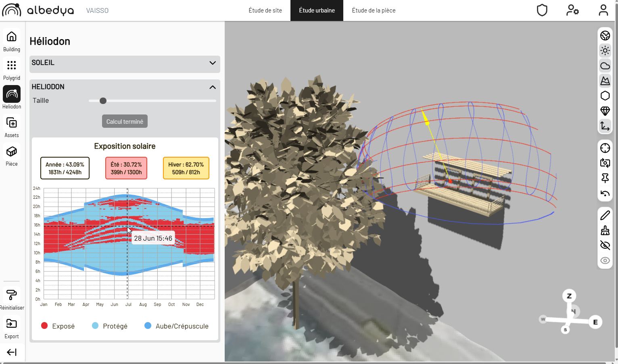Collapse the left sidebar with the arrow icon
Screen dimensions: 618x364
pyautogui.click(x=12, y=352)
